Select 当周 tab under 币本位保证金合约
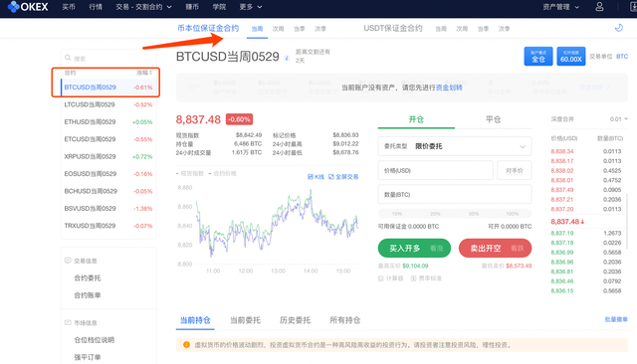The height and width of the screenshot is (364, 637). (x=257, y=29)
